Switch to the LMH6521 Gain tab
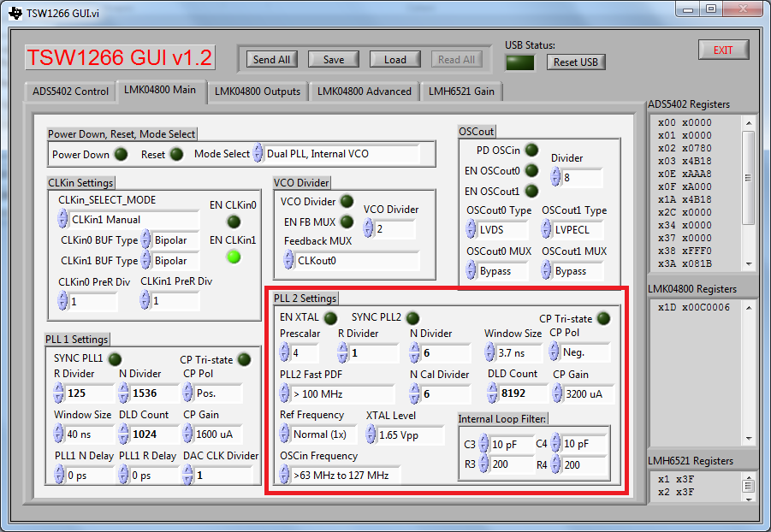The height and width of the screenshot is (532, 771). coord(461,92)
